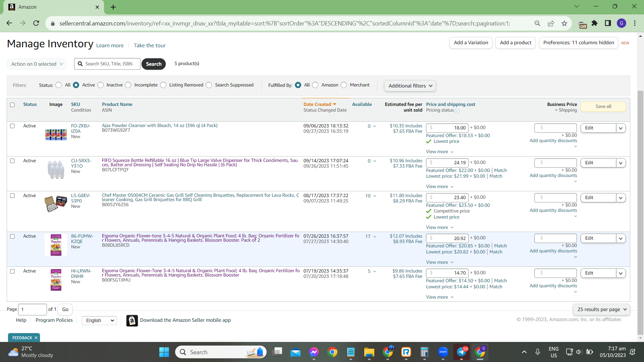Expand View more for Chef Master row
The height and width of the screenshot is (362, 644).
click(x=439, y=228)
